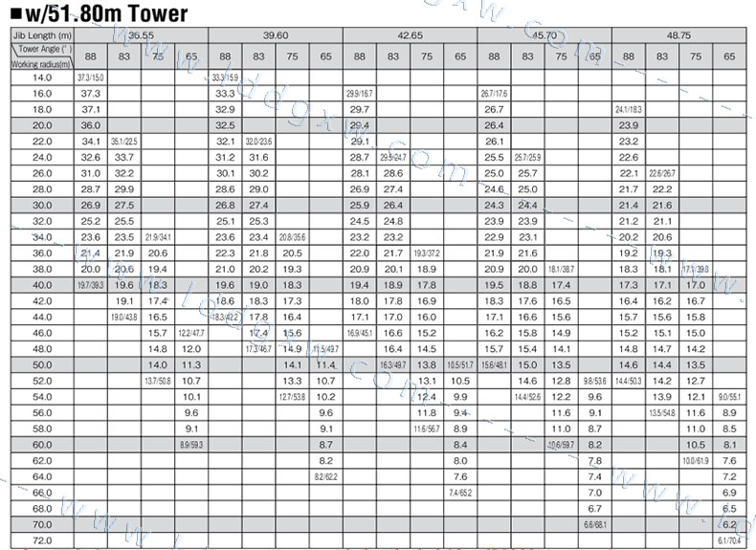The image size is (756, 550).
Task: Click the '35.1/22.5' cell
Action: (124, 142)
